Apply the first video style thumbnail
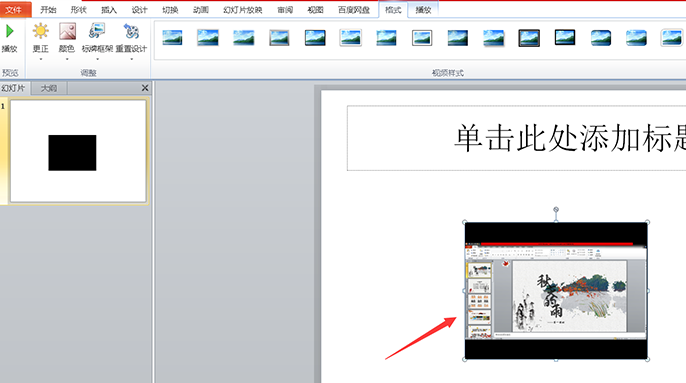Image resolution: width=686 pixels, height=383 pixels. point(172,38)
